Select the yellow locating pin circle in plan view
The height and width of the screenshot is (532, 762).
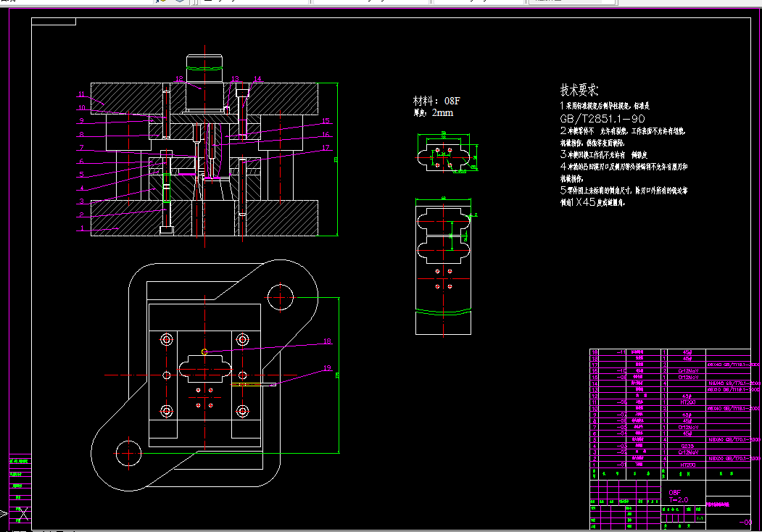[x=204, y=352]
